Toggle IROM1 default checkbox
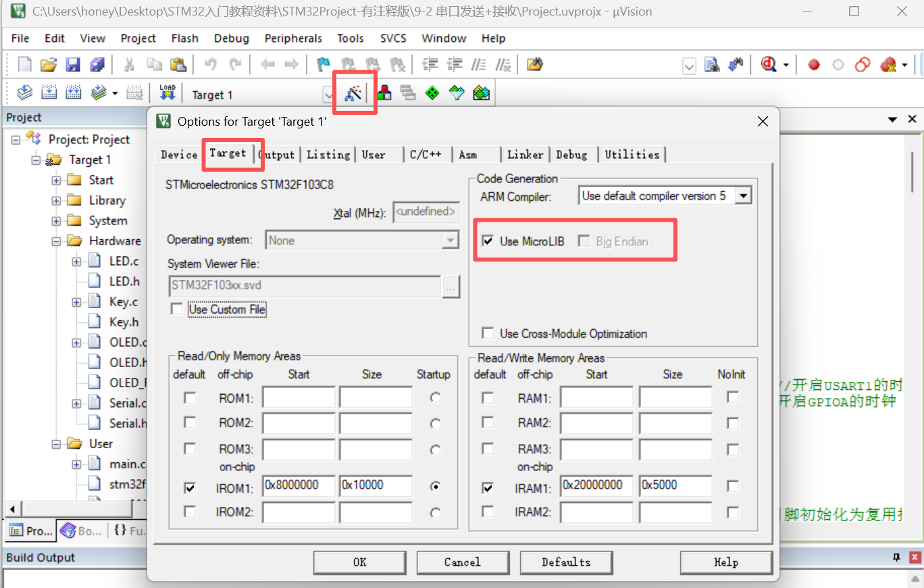 190,487
